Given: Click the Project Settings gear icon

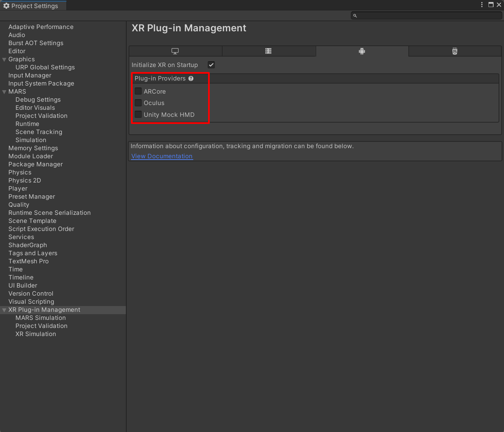Looking at the screenshot, I should click(x=6, y=6).
